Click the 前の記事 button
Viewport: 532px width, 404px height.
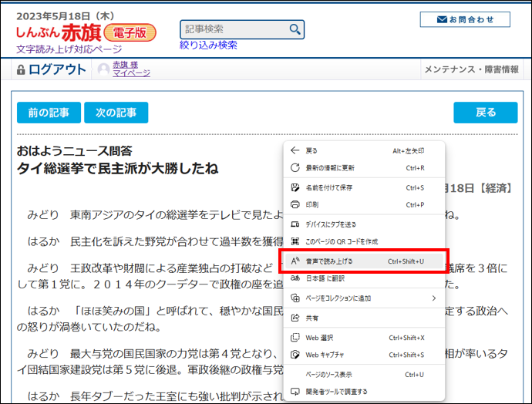(x=49, y=113)
